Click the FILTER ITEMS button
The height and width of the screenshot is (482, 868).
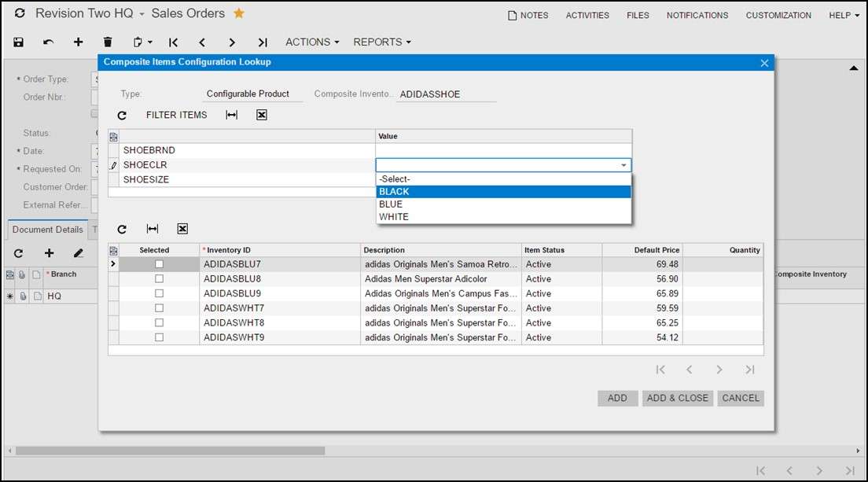176,114
